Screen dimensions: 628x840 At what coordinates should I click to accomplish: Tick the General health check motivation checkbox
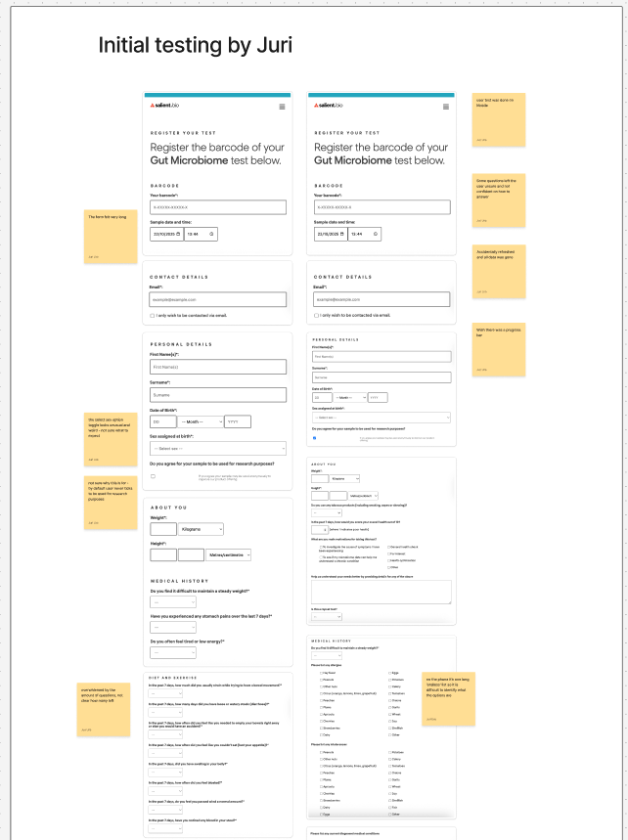[x=389, y=547]
